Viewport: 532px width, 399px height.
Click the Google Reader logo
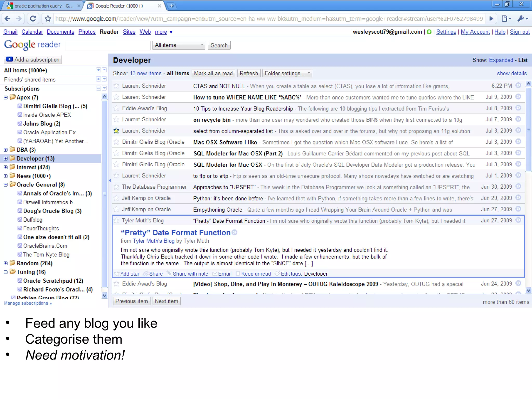pos(32,45)
